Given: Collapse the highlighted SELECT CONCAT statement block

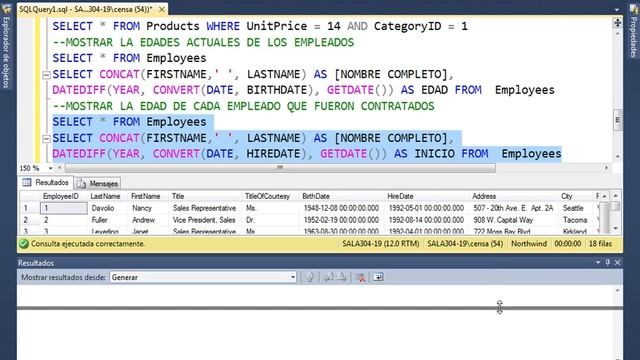Looking at the screenshot, I should (x=46, y=139).
